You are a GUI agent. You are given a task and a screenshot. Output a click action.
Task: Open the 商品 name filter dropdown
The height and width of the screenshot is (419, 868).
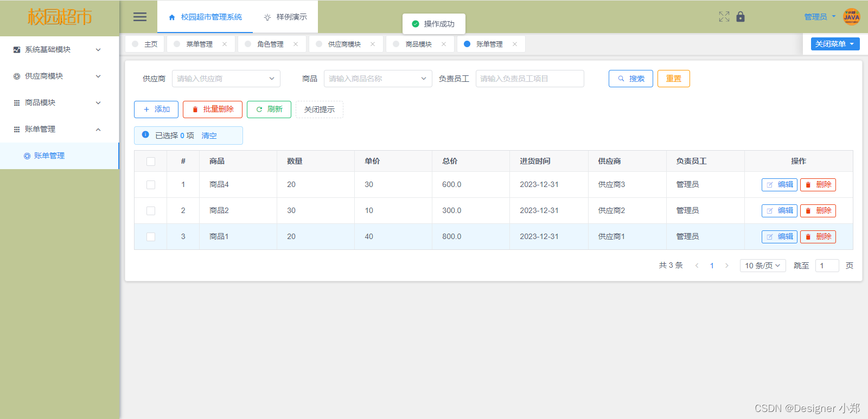(378, 79)
